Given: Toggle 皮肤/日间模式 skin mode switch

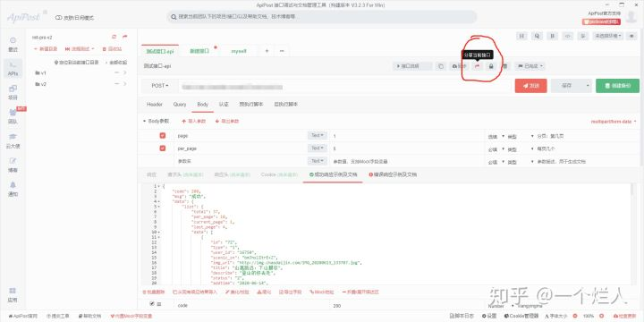Looking at the screenshot, I should [x=59, y=18].
